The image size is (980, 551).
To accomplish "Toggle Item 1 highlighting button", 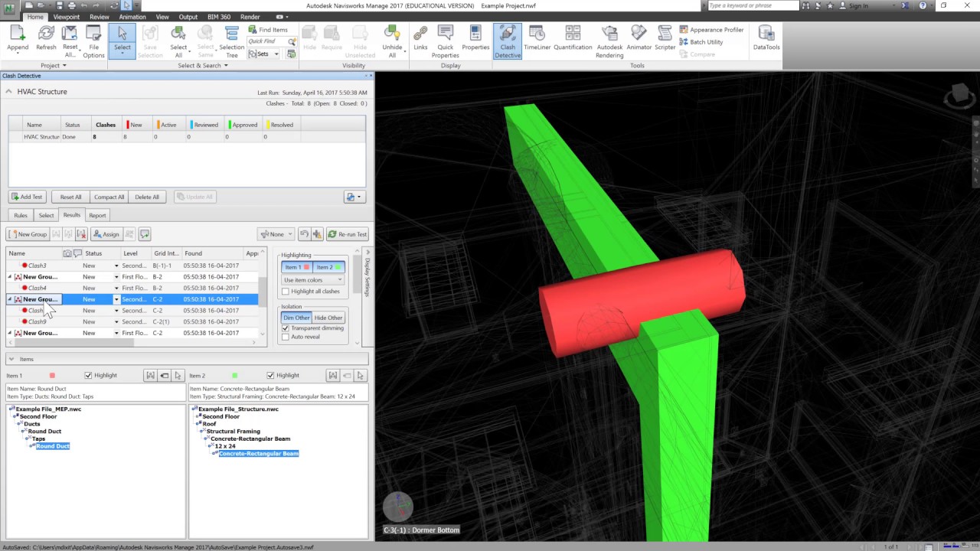I will pyautogui.click(x=296, y=267).
